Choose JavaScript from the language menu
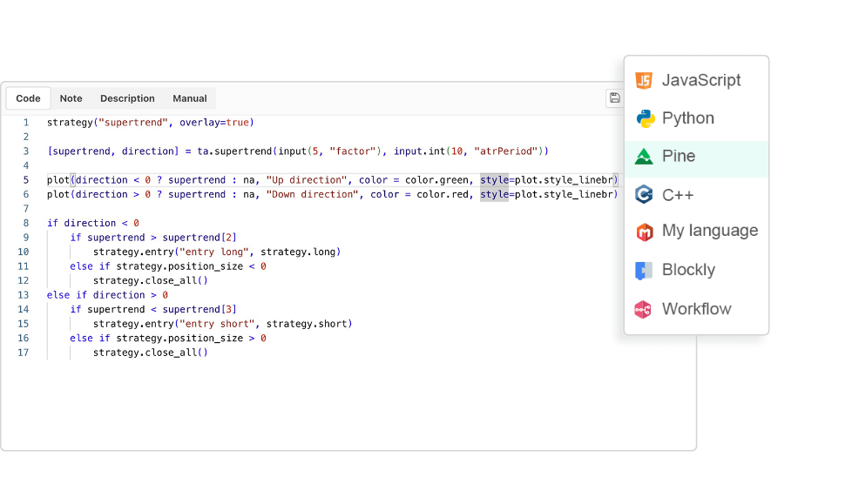 (697, 80)
